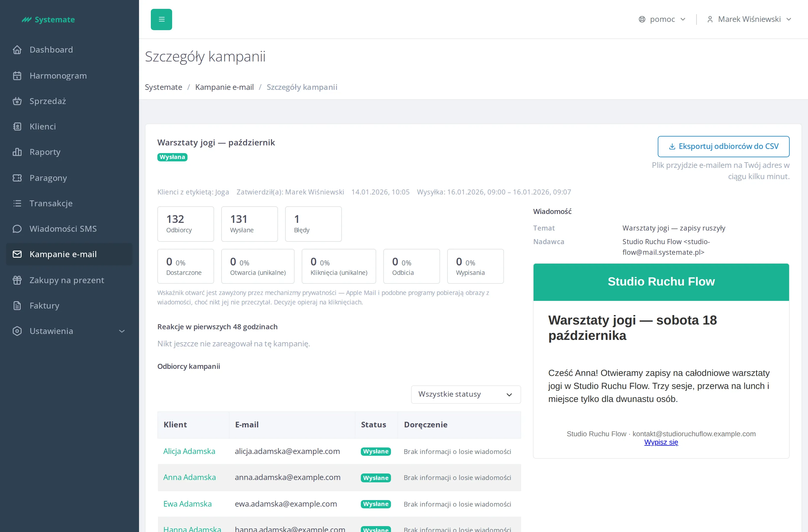This screenshot has width=808, height=532.
Task: Open Harmonogram in the sidebar
Action: [x=69, y=76]
